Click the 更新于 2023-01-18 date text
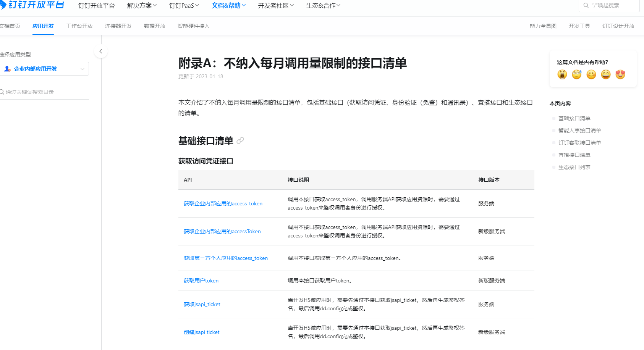This screenshot has height=350, width=644. (201, 76)
